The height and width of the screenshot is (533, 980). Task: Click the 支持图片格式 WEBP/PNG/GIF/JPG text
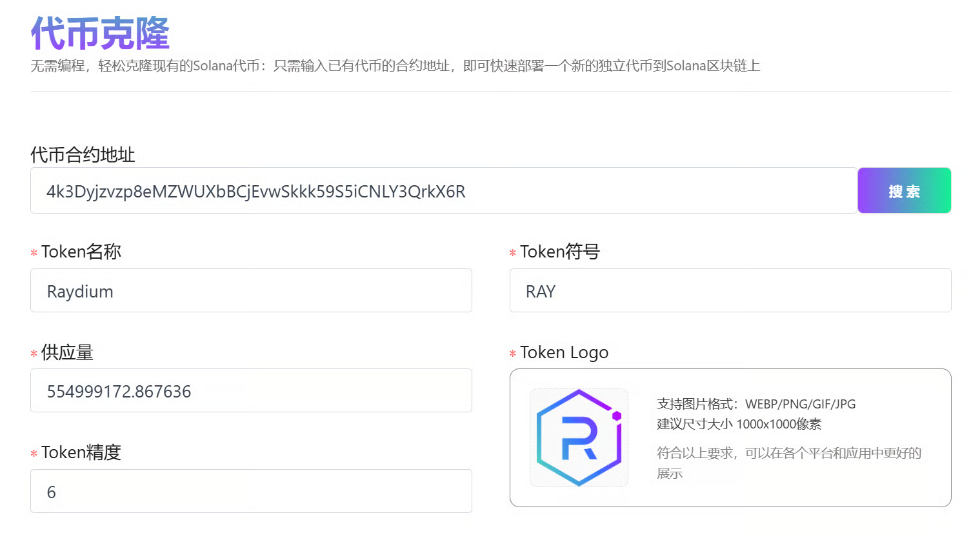click(x=756, y=404)
